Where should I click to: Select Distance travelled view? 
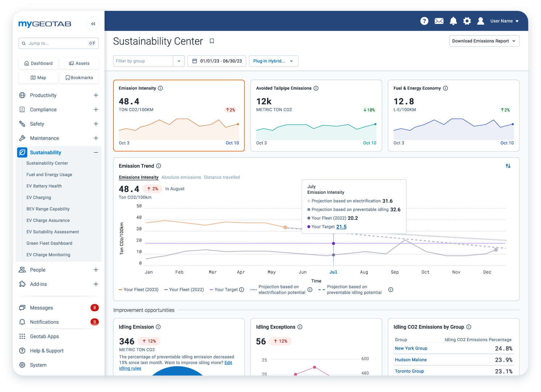pos(222,177)
